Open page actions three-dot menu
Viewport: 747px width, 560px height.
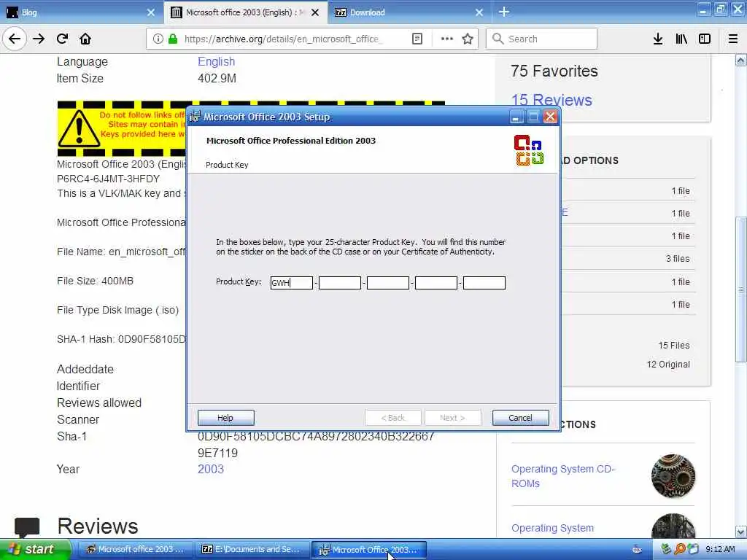(x=447, y=39)
